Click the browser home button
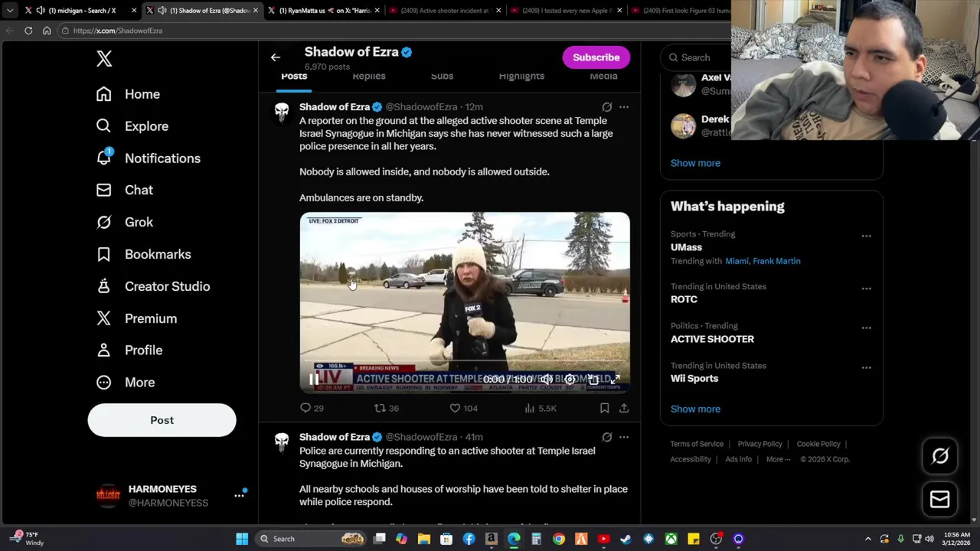The height and width of the screenshot is (551, 980). point(47,31)
